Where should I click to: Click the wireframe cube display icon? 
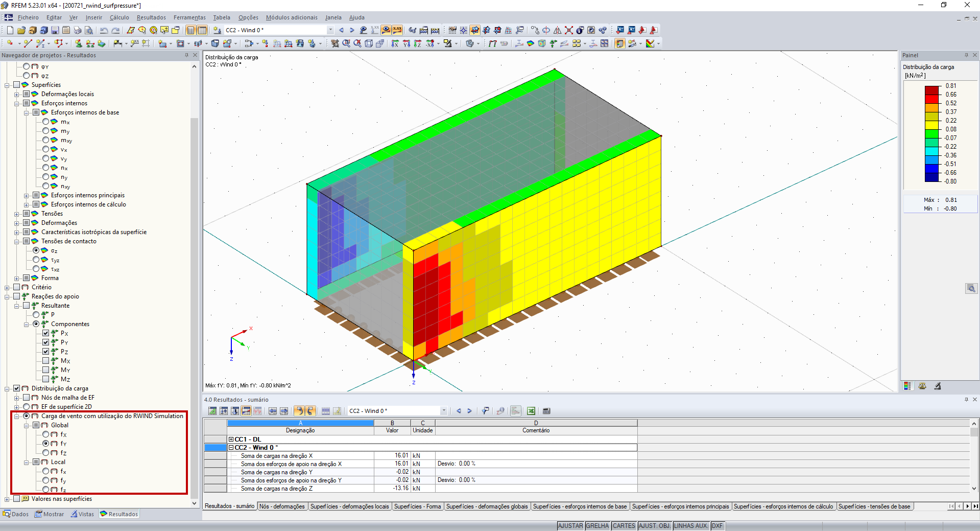(x=369, y=43)
